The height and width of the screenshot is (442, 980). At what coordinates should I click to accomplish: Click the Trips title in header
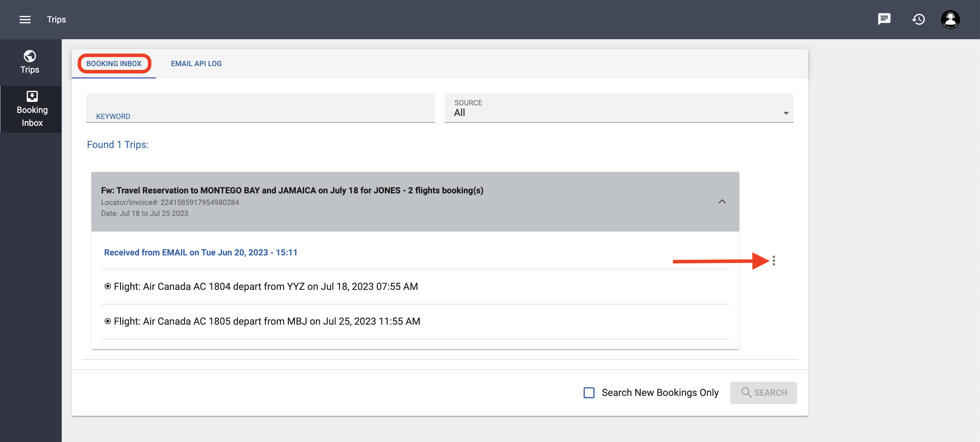click(x=56, y=19)
